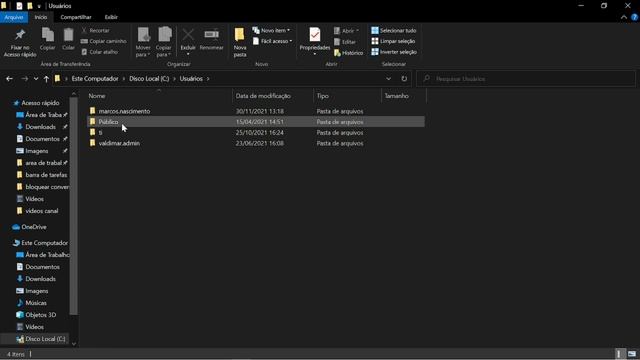Select Recortar in the ribbon

coord(95,31)
